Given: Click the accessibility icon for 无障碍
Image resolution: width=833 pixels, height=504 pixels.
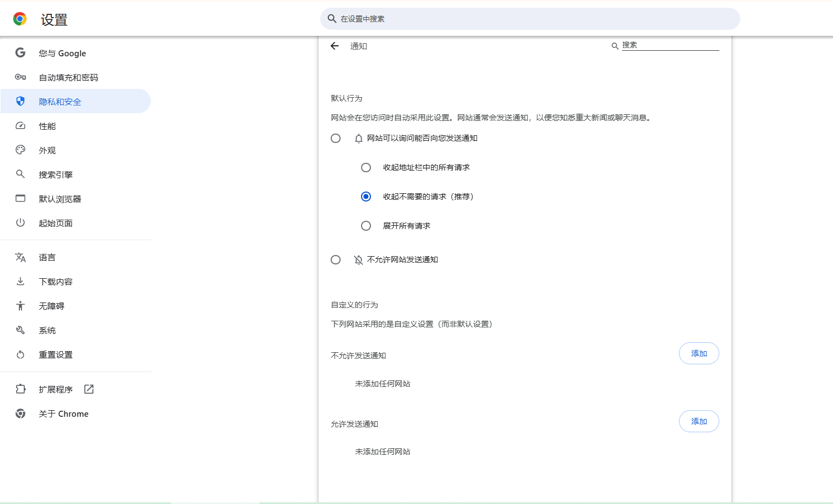Looking at the screenshot, I should pos(20,306).
